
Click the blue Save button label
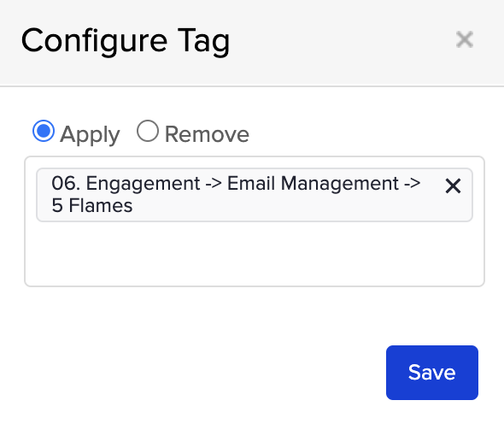[432, 373]
